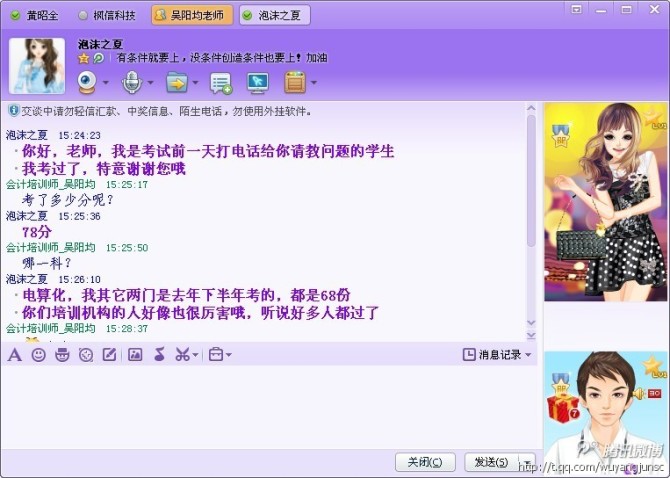Viewport: 670px width, 478px height.
Task: Launch remote desktop assistance icon
Action: point(258,83)
